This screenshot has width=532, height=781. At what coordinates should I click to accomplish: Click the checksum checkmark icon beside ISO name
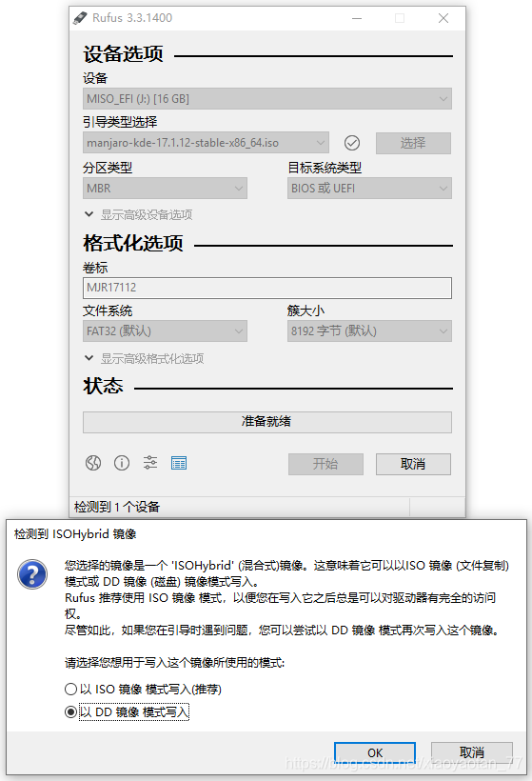(x=352, y=143)
